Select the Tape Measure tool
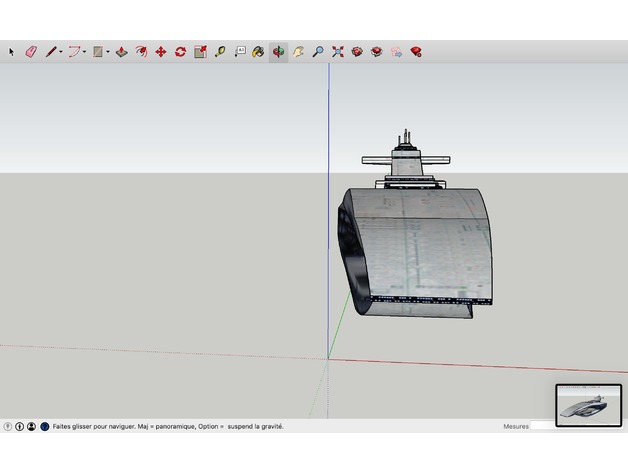 pyautogui.click(x=220, y=51)
